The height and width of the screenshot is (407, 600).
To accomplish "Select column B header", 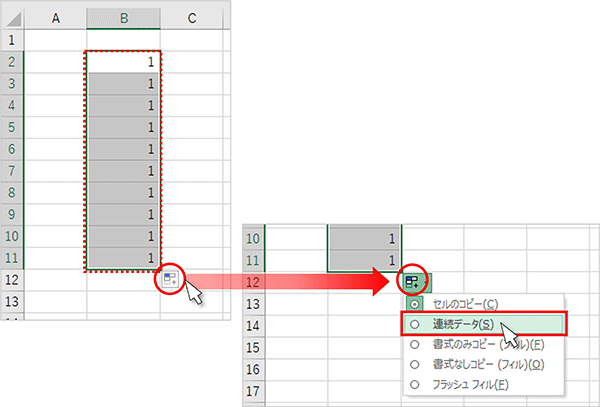I will pos(123,19).
